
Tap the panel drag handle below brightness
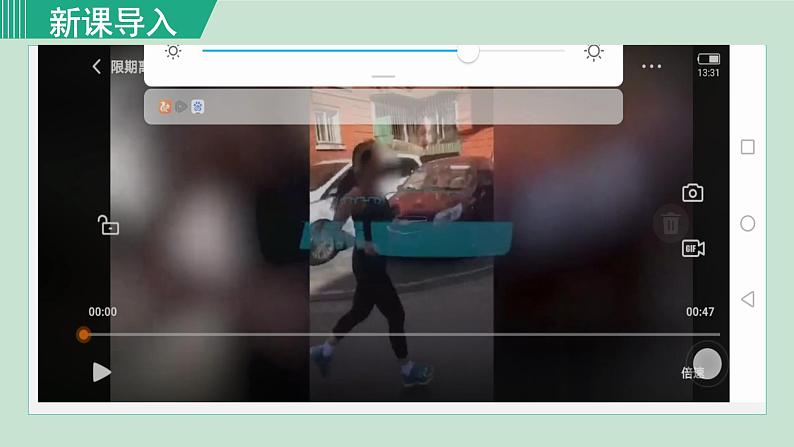click(x=383, y=76)
